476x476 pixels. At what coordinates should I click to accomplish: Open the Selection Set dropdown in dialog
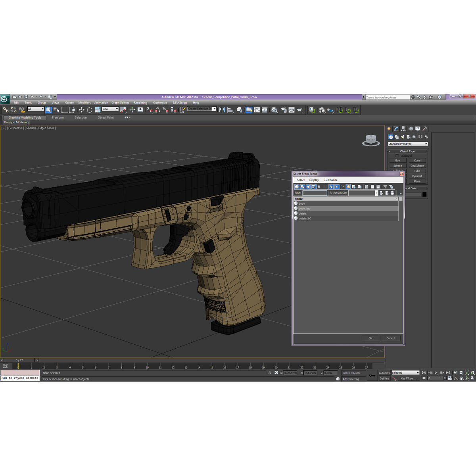(376, 193)
